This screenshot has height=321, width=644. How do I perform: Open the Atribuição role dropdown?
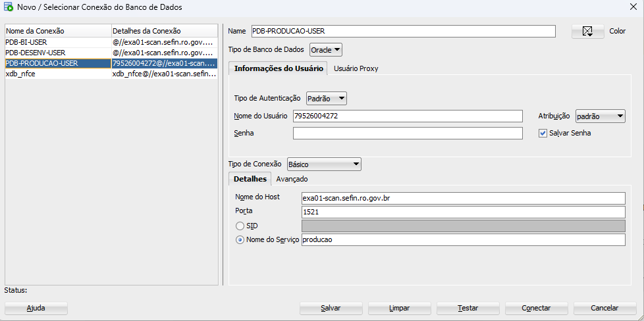click(600, 116)
